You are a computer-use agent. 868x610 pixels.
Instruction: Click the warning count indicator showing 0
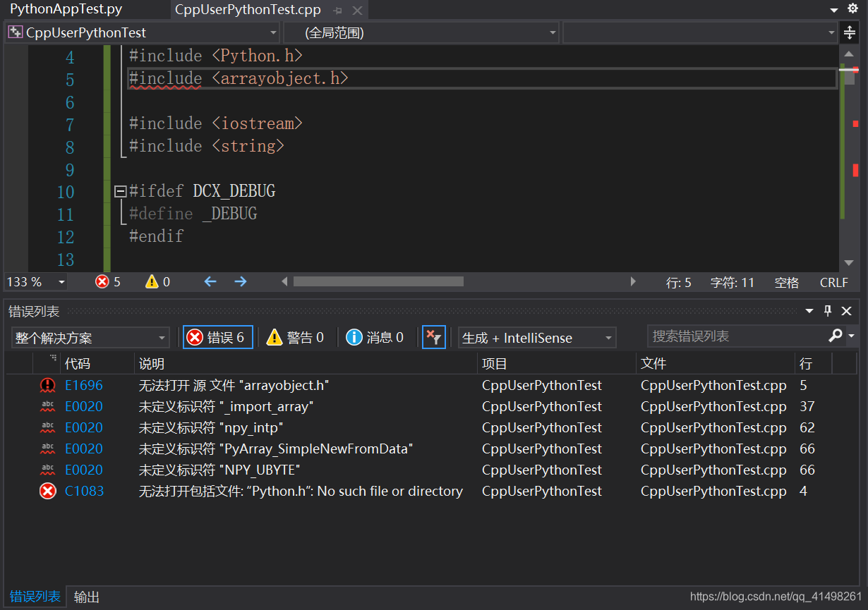pyautogui.click(x=157, y=282)
